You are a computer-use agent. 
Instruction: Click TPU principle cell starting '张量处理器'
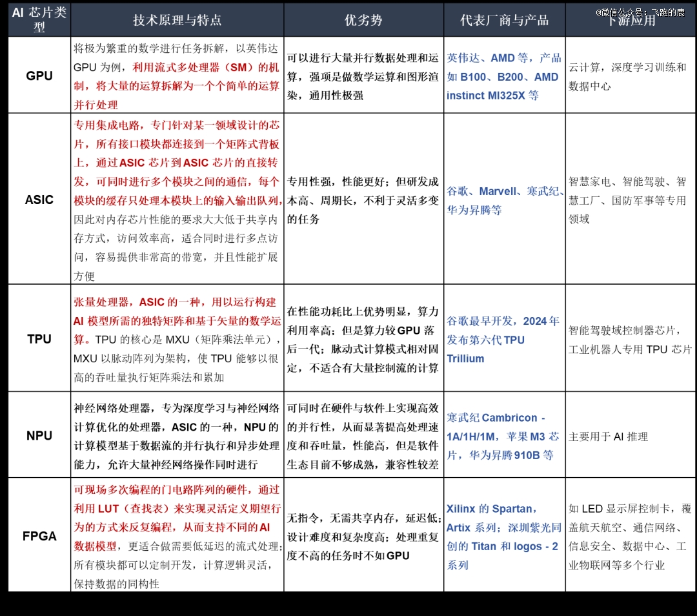pyautogui.click(x=177, y=338)
